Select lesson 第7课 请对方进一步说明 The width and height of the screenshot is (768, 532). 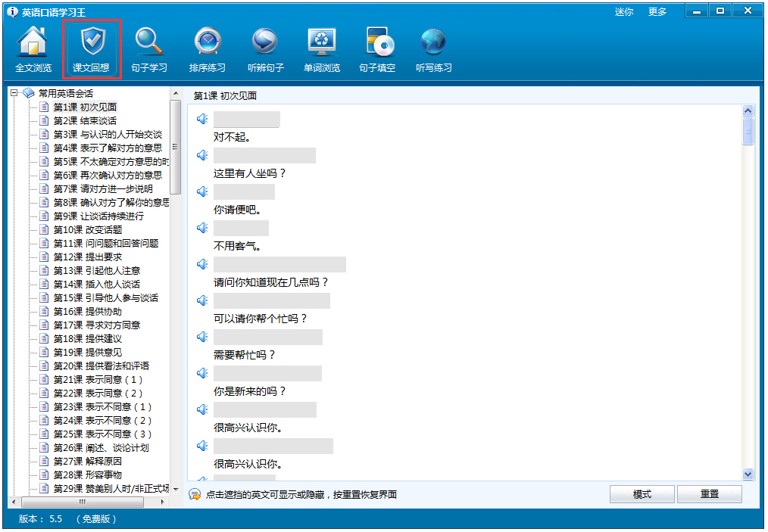(x=103, y=188)
